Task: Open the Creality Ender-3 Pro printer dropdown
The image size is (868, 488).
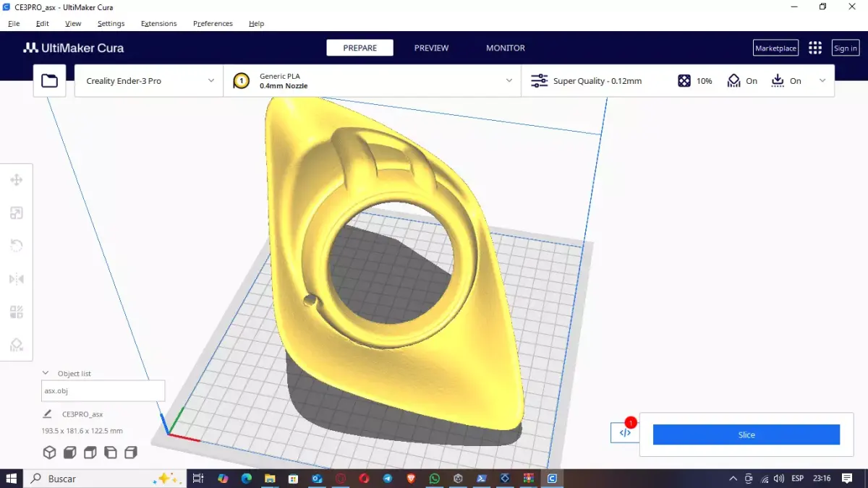Action: coord(148,80)
